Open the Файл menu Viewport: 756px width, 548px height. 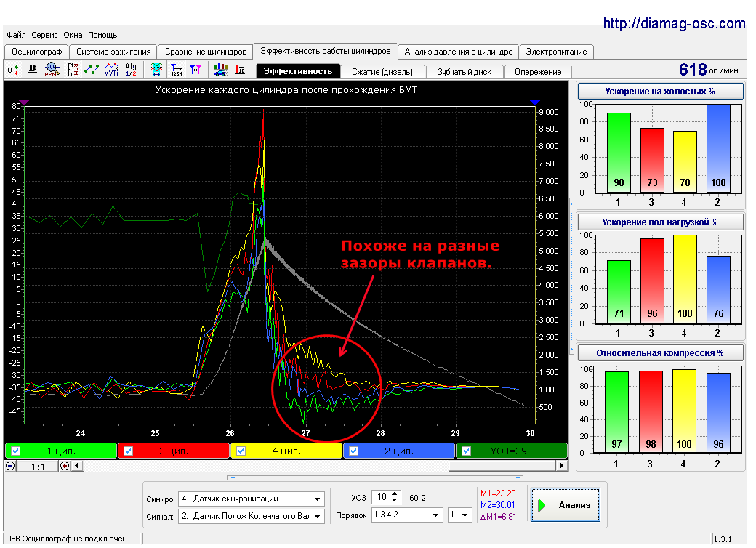(x=16, y=35)
